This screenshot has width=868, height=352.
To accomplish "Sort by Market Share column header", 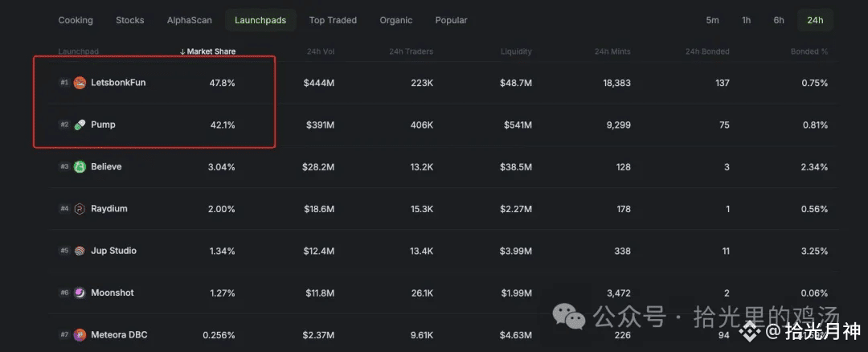I will coord(207,51).
